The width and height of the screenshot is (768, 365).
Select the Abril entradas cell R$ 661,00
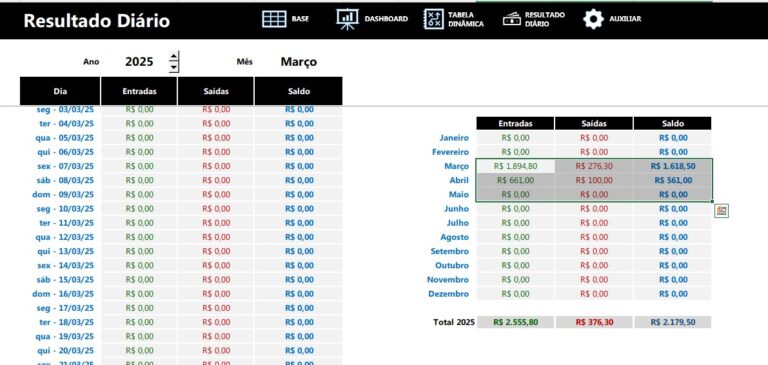click(515, 180)
